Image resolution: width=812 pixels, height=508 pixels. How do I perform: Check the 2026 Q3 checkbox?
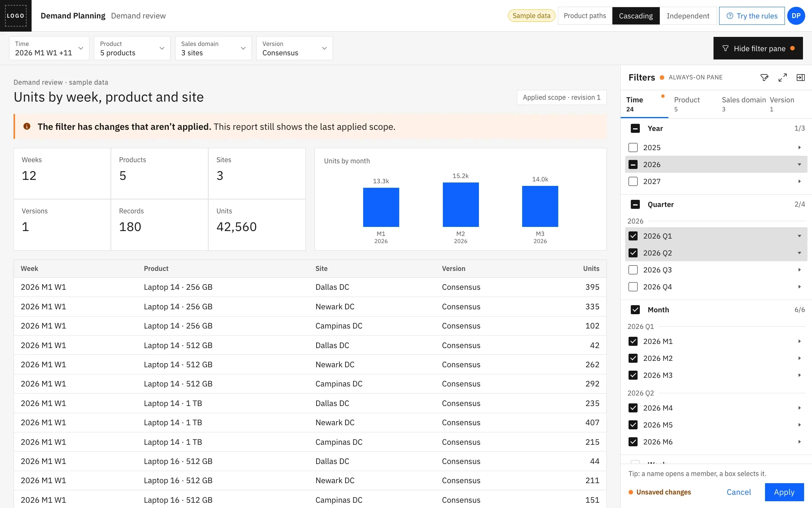coord(633,270)
